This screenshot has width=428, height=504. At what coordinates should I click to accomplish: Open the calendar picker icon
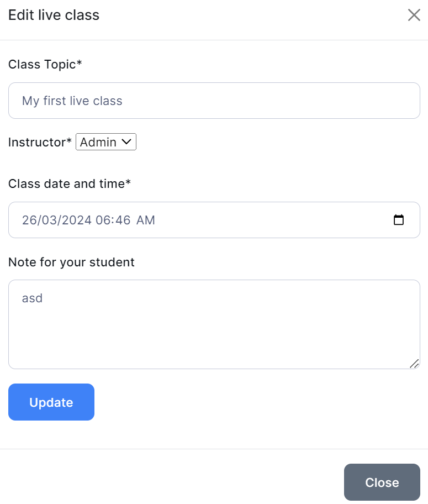(398, 220)
